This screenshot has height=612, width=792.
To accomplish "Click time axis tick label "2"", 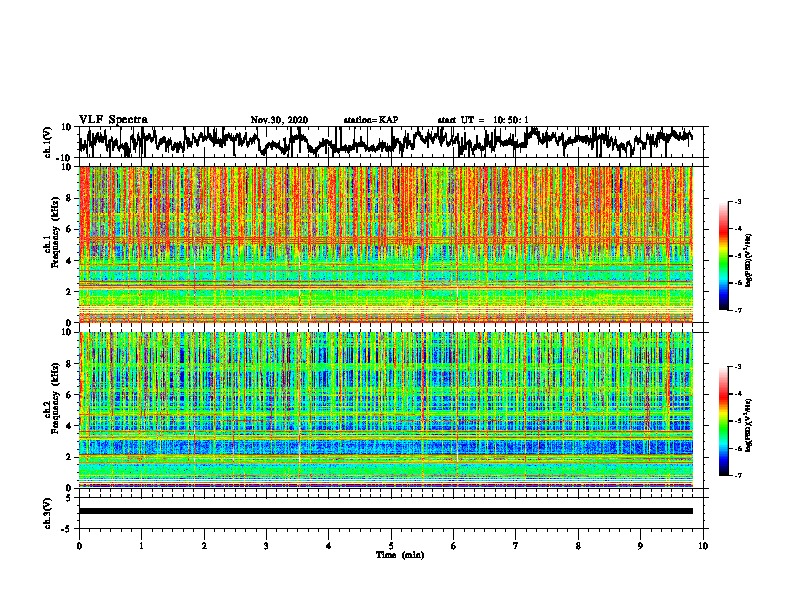I will point(204,546).
